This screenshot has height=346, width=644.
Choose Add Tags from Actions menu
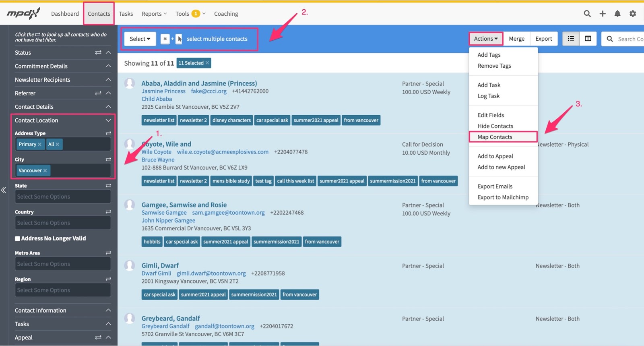tap(489, 55)
